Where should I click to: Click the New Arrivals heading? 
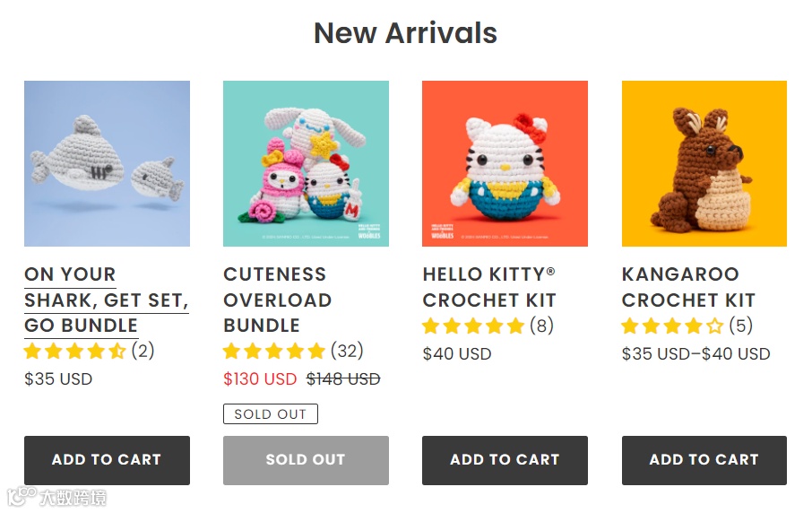(405, 33)
